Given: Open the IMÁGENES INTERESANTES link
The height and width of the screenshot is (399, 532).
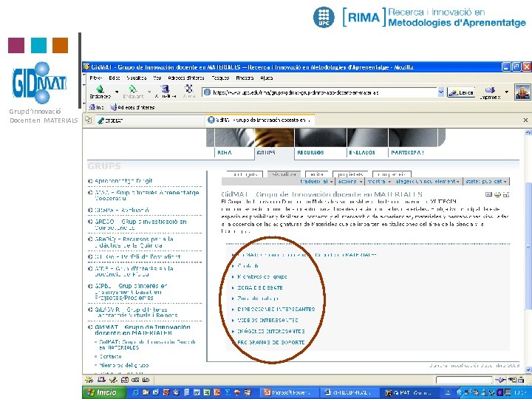Looking at the screenshot, I should pos(270,331).
